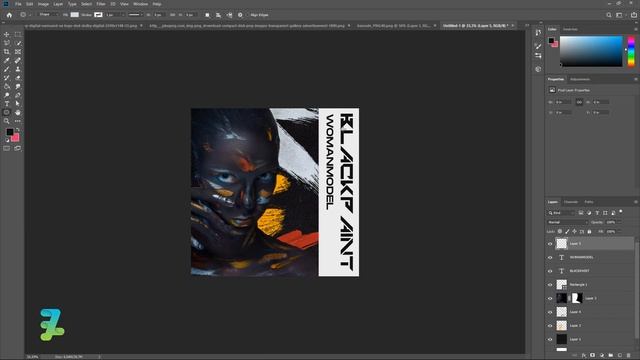
Task: Open the Color panel flyout menu
Action: (636, 29)
